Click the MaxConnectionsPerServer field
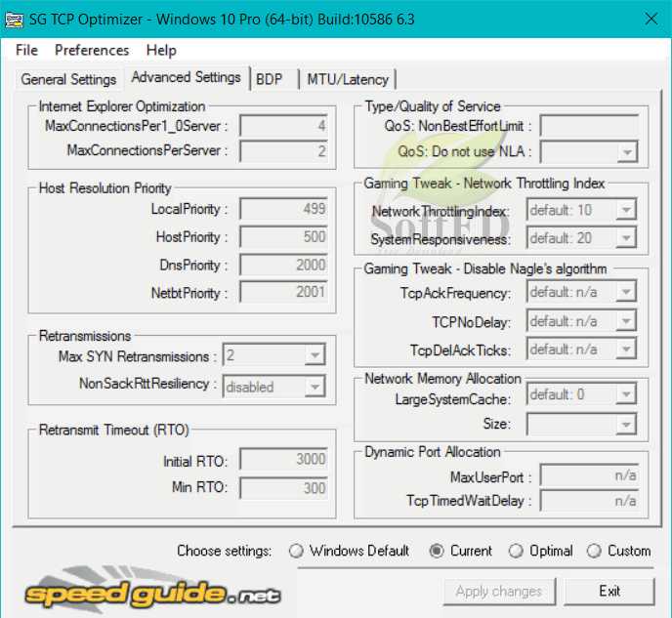 point(283,150)
